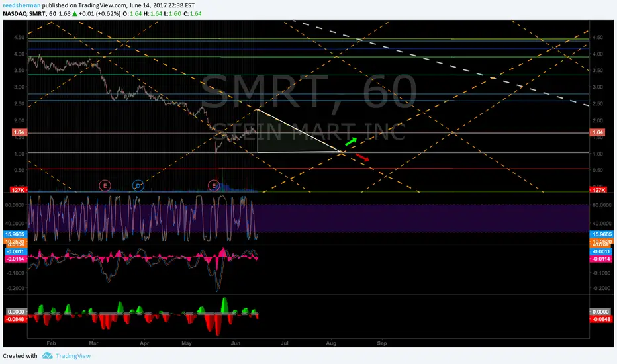
Task: Click the Feb label on the time axis
Action: [x=51, y=343]
